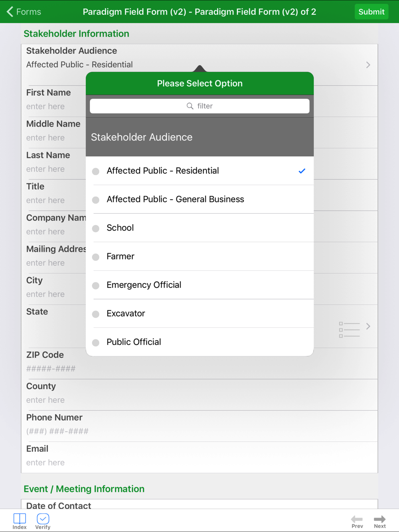This screenshot has width=399, height=532.
Task: Click the Event / Meeting Information heading
Action: [84, 489]
